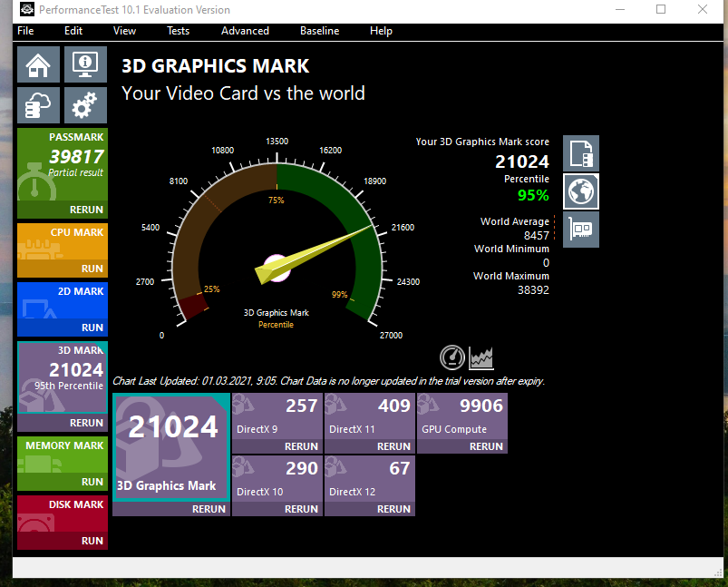
Task: Switch to the gauge dial view icon
Action: pyautogui.click(x=451, y=357)
